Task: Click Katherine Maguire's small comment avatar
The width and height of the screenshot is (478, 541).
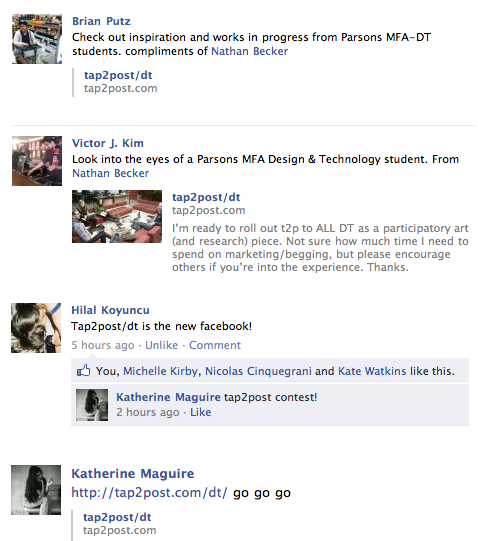Action: pos(92,405)
